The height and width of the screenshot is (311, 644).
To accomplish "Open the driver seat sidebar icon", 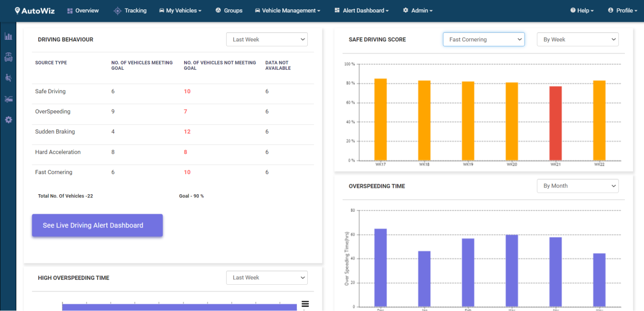I will pos(8,78).
